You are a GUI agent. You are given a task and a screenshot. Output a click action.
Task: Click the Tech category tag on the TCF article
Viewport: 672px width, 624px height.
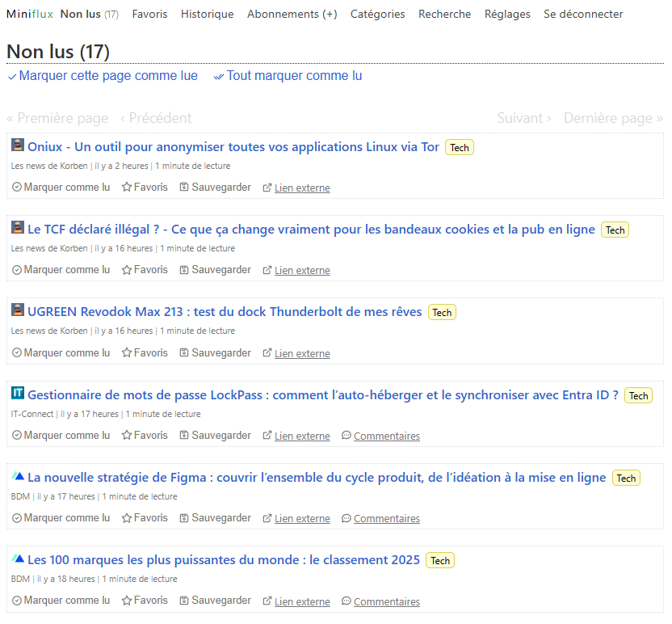tap(615, 230)
